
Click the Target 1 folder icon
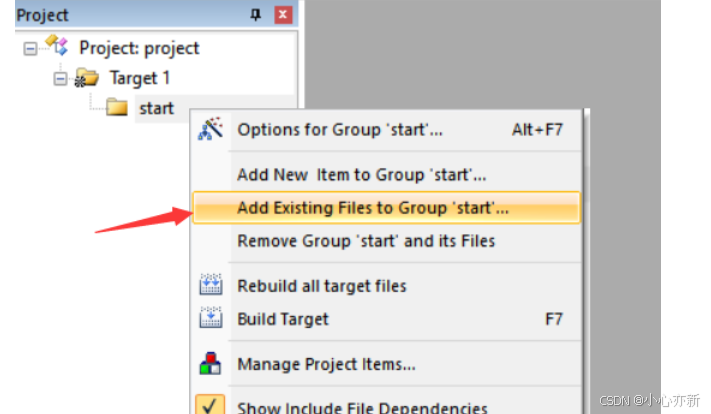pyautogui.click(x=87, y=78)
